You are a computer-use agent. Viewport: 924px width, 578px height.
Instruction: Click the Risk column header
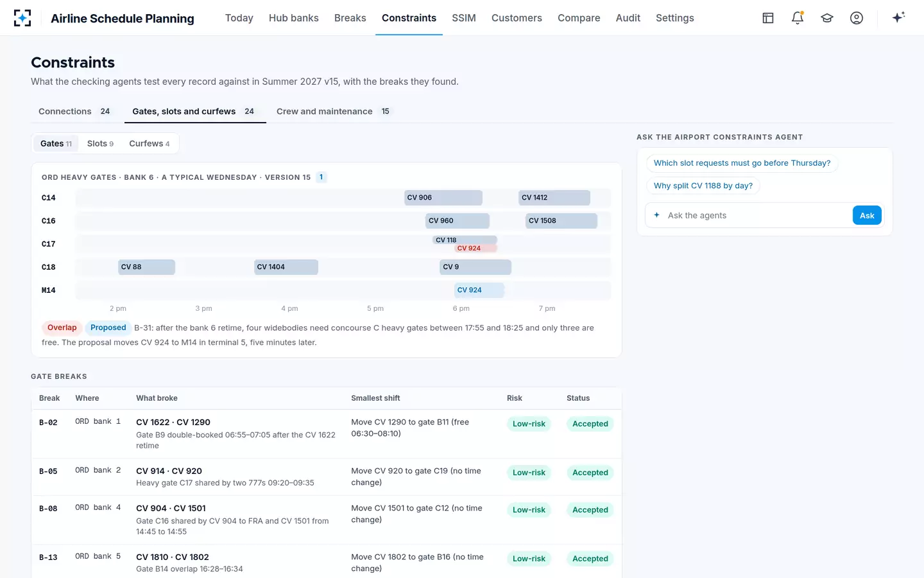click(x=515, y=398)
